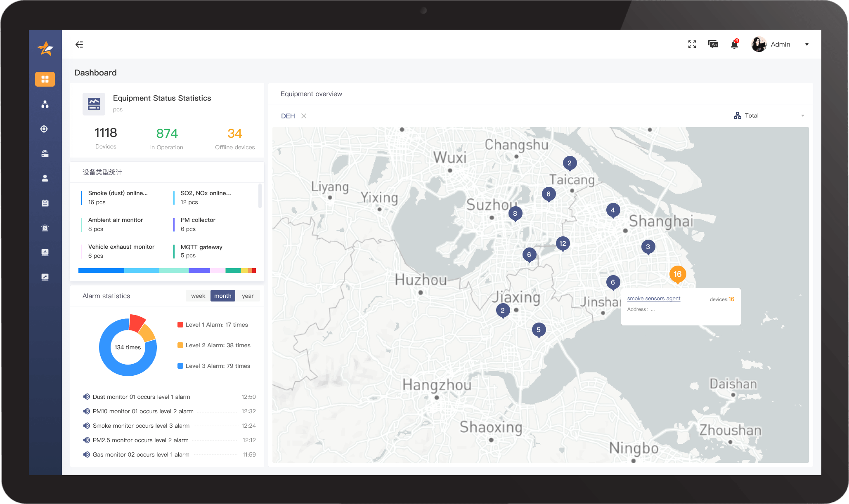Click the smoke sensors agent link on map
Viewport: 849px width, 504px height.
pos(654,298)
